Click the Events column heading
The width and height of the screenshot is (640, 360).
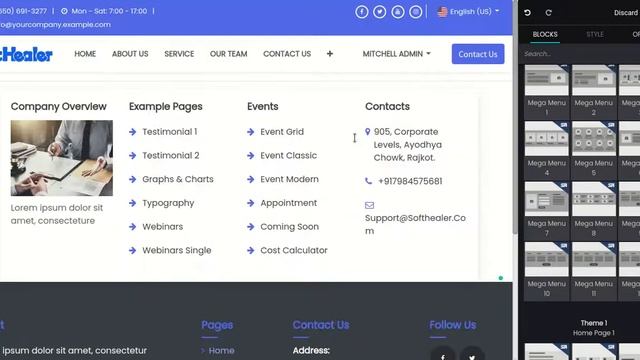(x=262, y=107)
